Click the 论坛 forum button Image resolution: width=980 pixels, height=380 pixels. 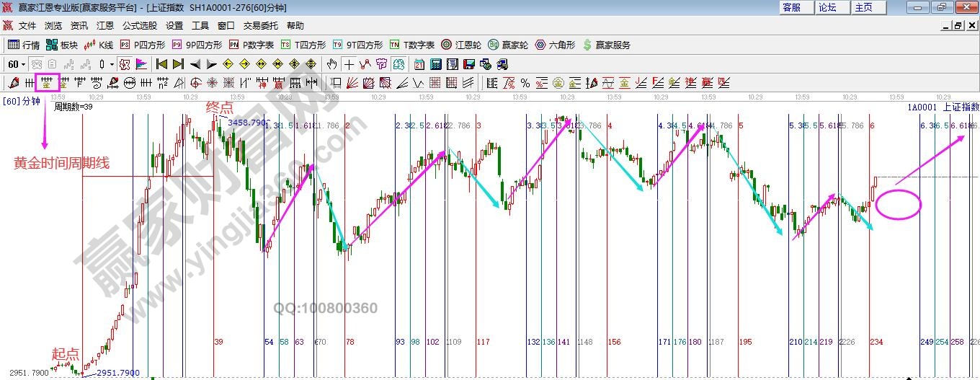[827, 7]
